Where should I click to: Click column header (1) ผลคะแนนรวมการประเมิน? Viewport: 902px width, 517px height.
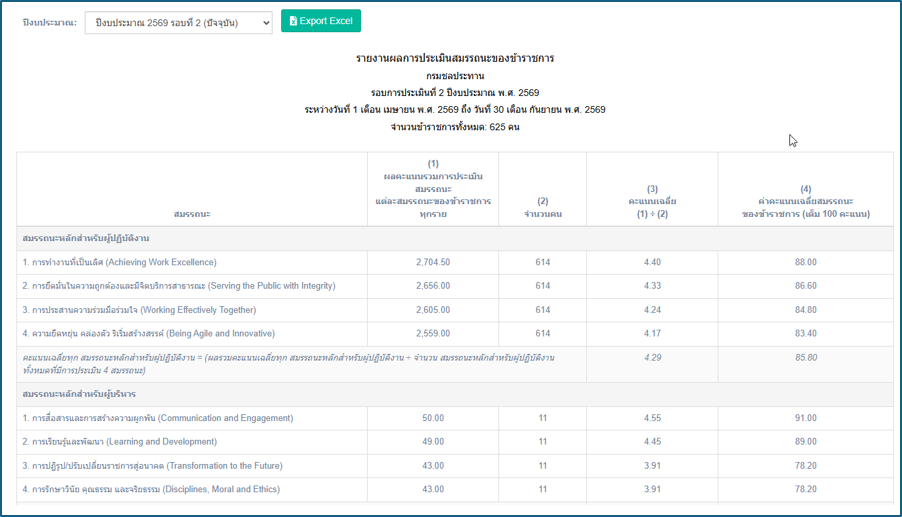(x=433, y=189)
